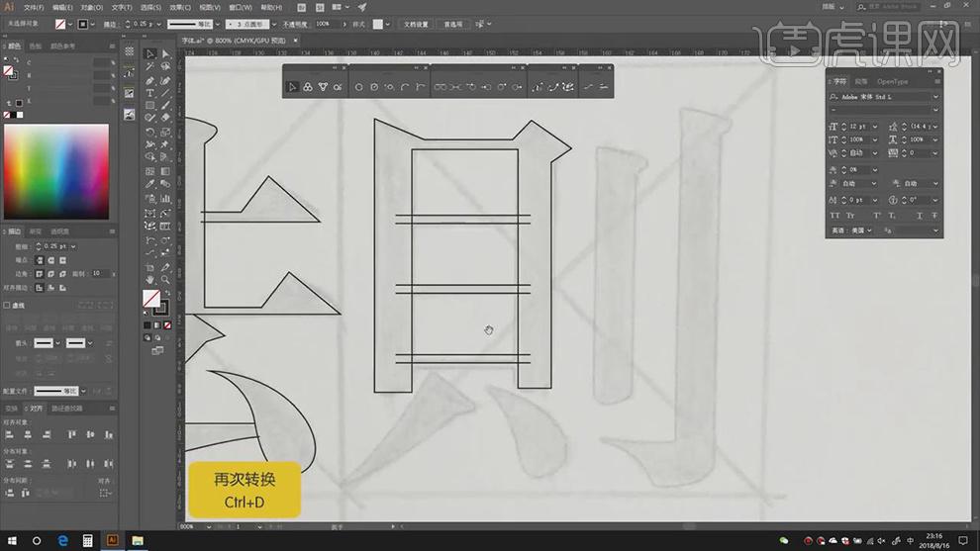Screen dimensions: 980x551
Task: Click the 描边 label in control bar
Action: click(110, 25)
